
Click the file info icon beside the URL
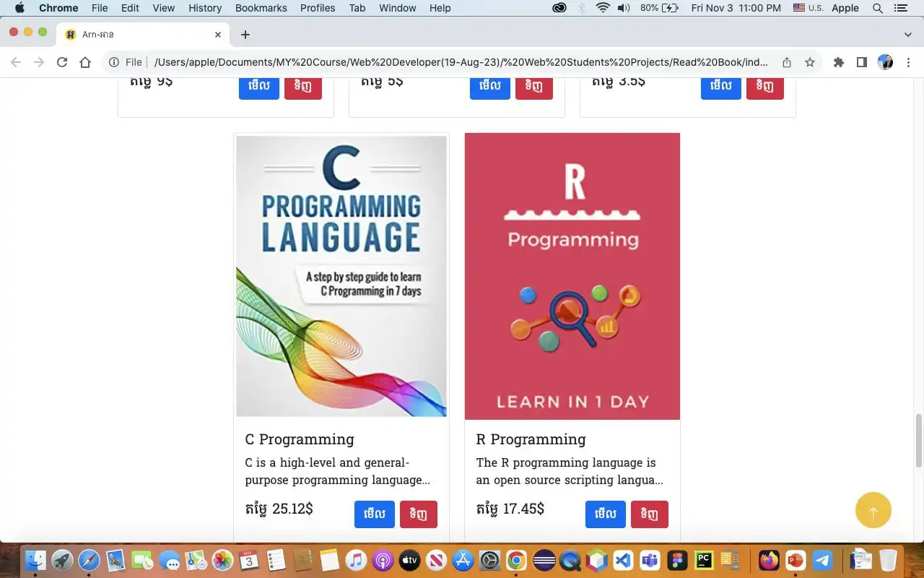[114, 62]
